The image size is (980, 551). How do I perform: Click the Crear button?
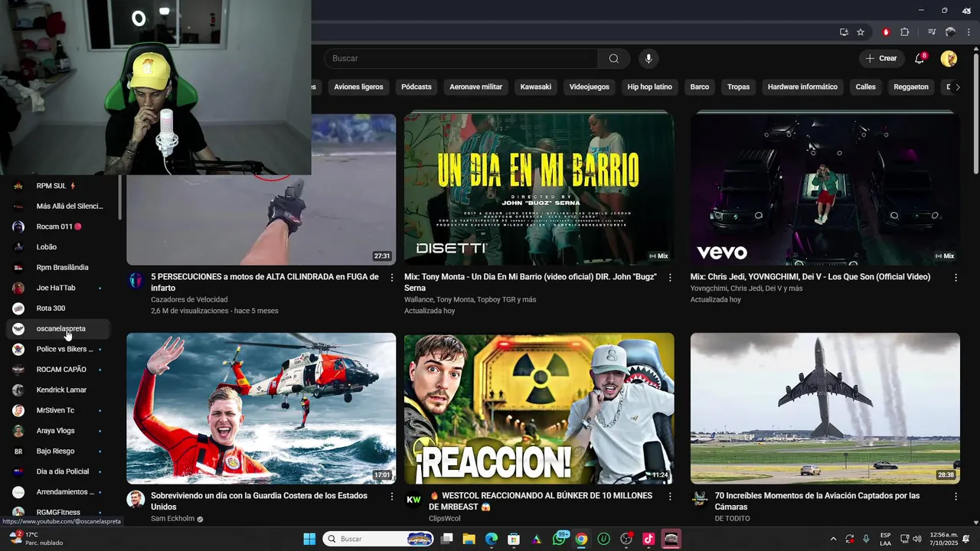[x=880, y=59]
